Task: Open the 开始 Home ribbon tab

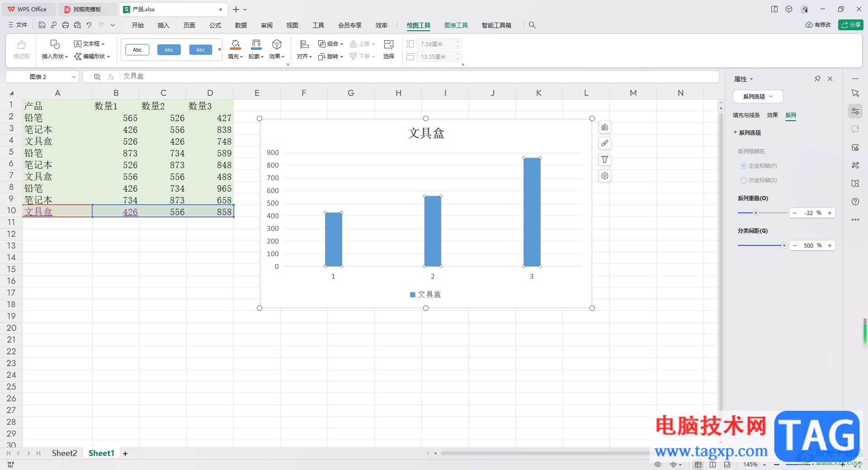Action: pos(138,25)
